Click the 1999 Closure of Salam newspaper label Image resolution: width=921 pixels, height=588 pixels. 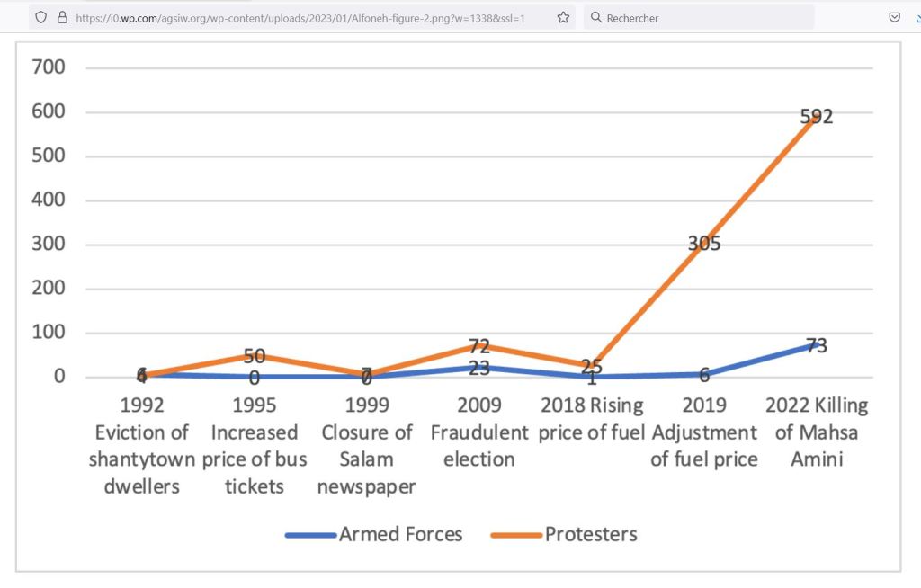click(x=367, y=445)
